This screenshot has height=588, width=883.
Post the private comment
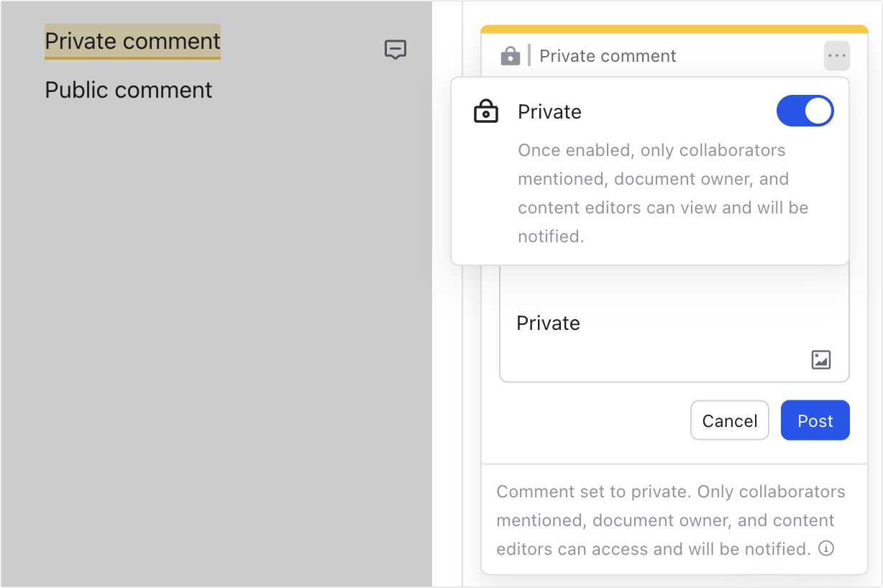[x=815, y=420]
